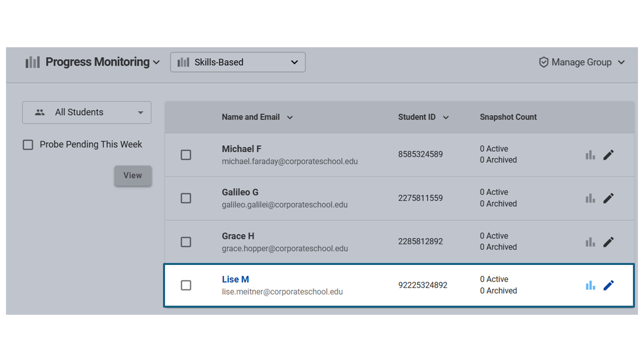Select Galileo G's row checkbox
644x362 pixels.
tap(186, 198)
